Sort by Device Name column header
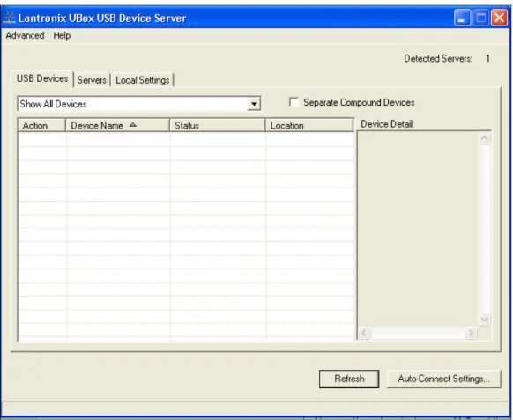 117,126
